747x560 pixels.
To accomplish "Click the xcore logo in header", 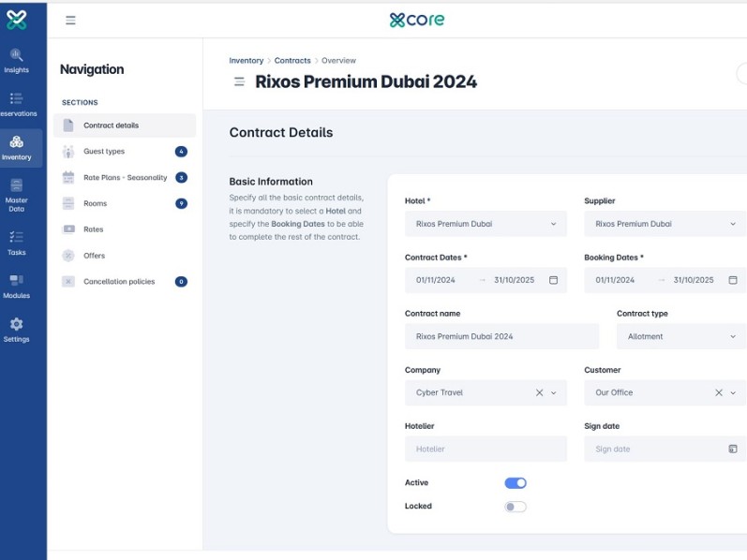I will tap(417, 20).
